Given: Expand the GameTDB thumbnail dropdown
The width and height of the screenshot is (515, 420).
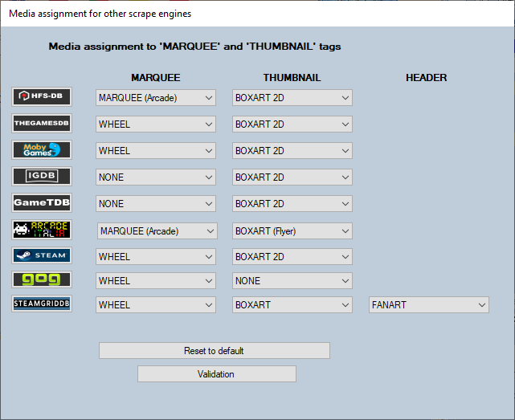Looking at the screenshot, I should (292, 204).
